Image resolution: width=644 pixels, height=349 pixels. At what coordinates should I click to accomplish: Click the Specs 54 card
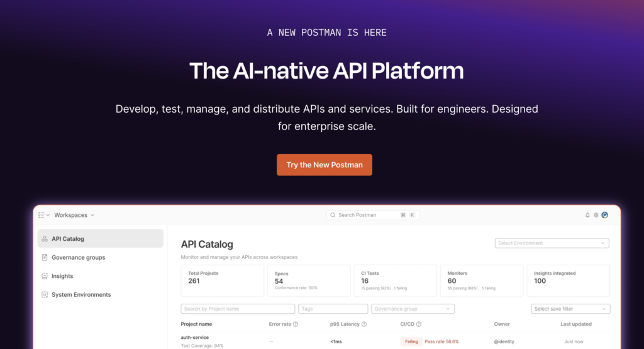click(309, 280)
